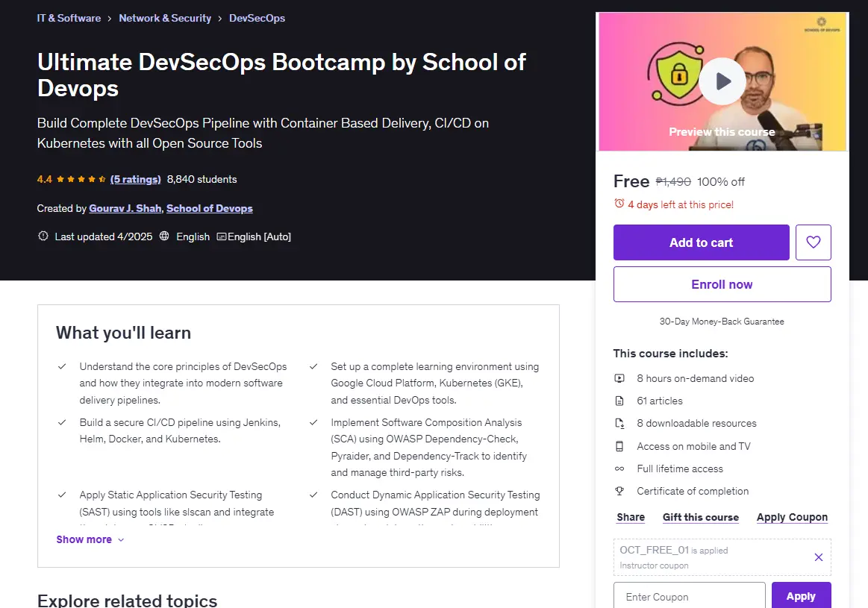
Task: Click 'Last updated 4/2025' text
Action: click(104, 236)
